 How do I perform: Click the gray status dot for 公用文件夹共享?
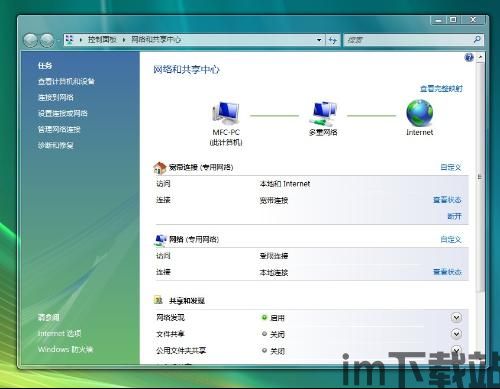pos(264,350)
